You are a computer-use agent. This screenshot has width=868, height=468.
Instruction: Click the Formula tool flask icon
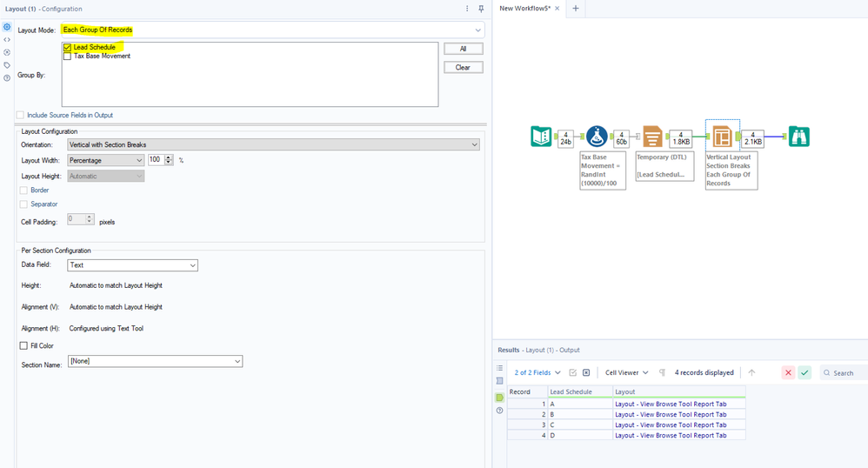[596, 137]
